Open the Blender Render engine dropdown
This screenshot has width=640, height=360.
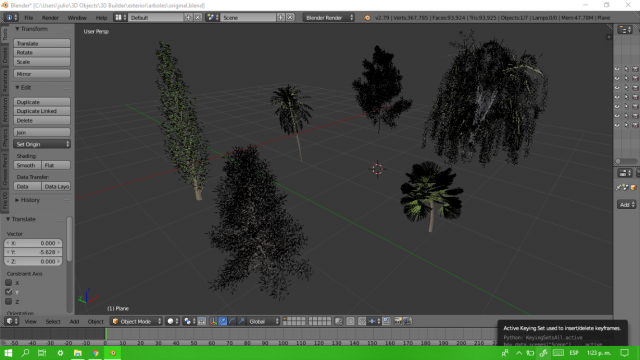328,18
